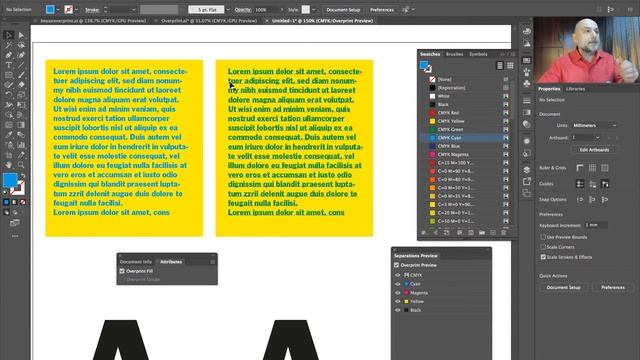
Task: Hide the Yellow separation eye icon
Action: [x=398, y=301]
